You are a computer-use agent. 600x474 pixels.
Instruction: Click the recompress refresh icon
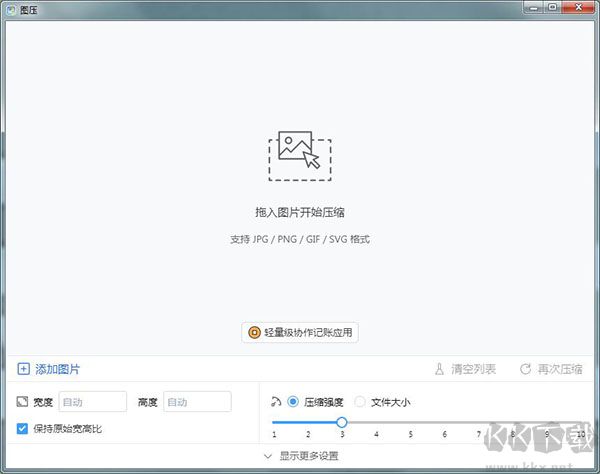coord(525,369)
